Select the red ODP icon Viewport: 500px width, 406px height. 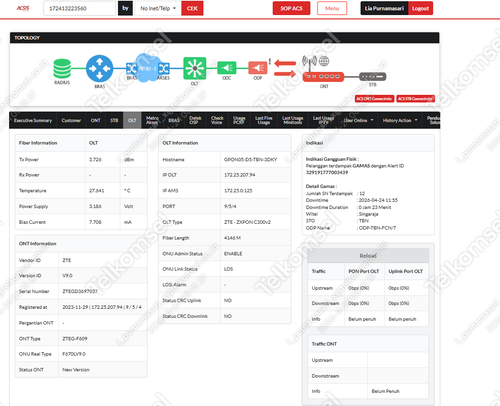coord(258,68)
